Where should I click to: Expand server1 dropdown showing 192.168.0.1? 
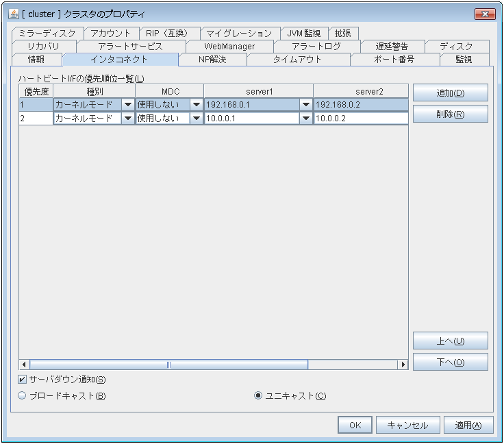(x=305, y=105)
